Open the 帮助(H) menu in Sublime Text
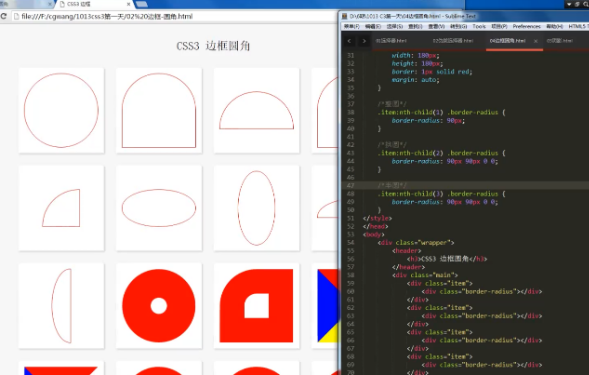 [554, 26]
